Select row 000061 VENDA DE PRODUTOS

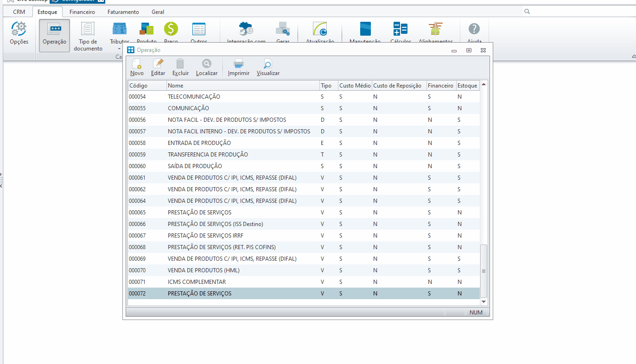pos(232,178)
